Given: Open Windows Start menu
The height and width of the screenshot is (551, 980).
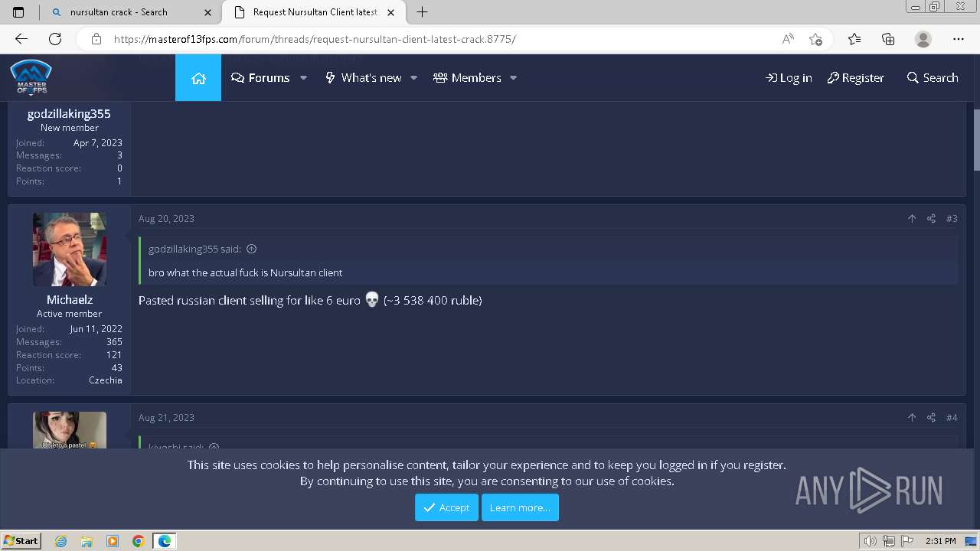Looking at the screenshot, I should [x=21, y=540].
